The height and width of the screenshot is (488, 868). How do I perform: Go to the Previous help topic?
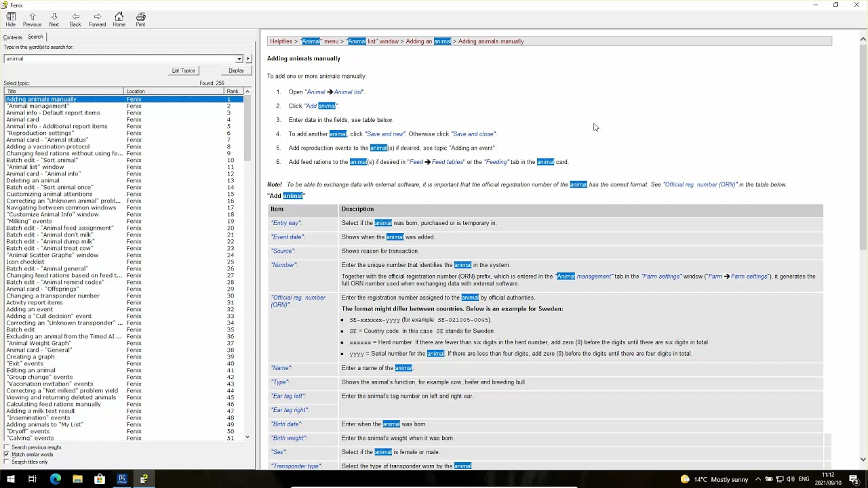point(32,20)
